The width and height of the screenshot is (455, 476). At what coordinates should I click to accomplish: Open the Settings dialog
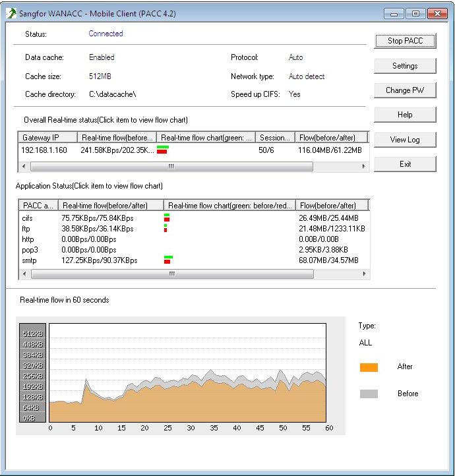(x=406, y=66)
